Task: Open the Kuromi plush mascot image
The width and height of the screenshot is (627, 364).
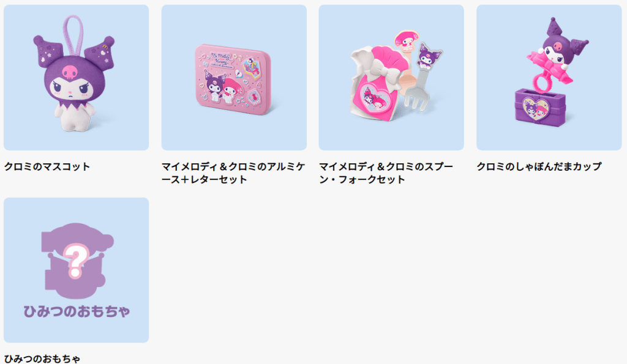Action: pos(76,77)
